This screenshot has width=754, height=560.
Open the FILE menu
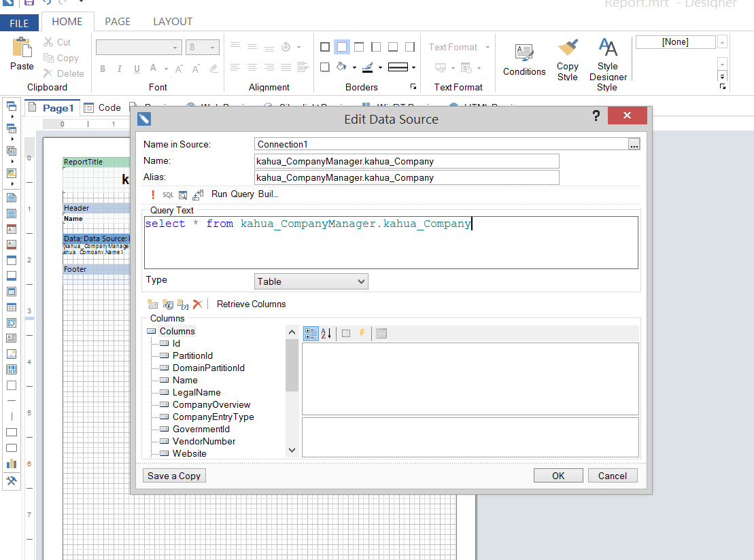click(19, 23)
